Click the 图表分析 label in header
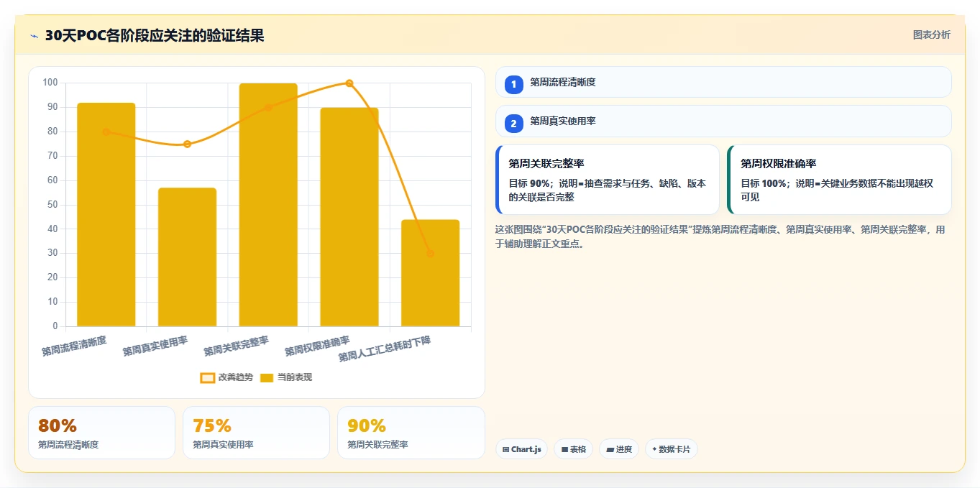This screenshot has height=488, width=980. (x=931, y=34)
